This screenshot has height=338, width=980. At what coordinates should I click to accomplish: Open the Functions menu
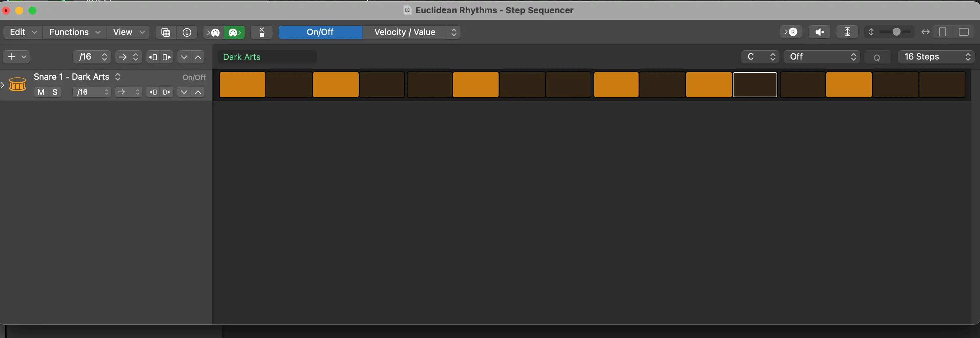[74, 32]
